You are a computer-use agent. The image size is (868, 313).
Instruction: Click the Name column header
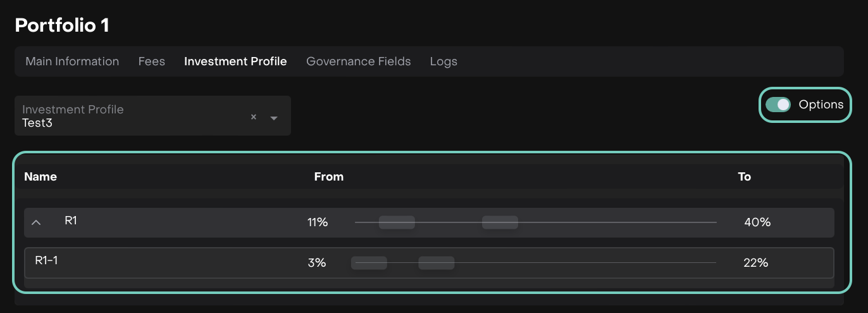tap(40, 177)
